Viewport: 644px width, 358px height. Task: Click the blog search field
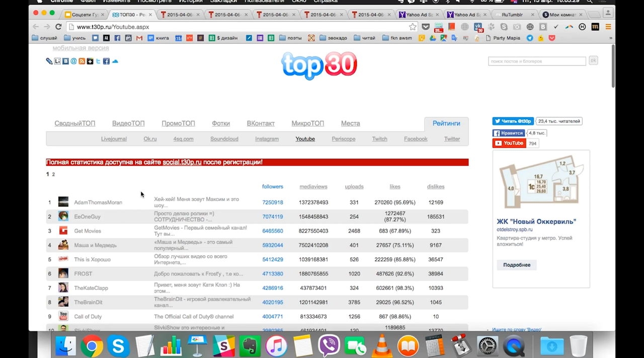[x=537, y=61]
